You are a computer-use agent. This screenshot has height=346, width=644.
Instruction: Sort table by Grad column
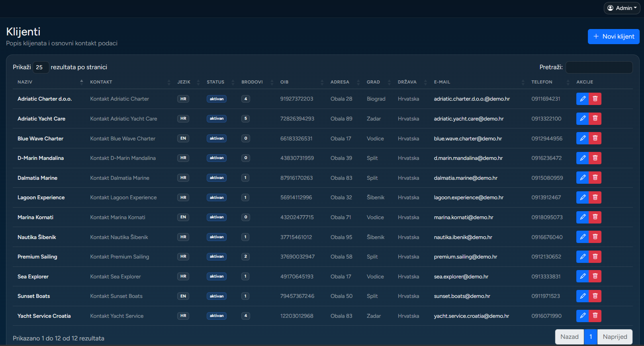click(x=378, y=82)
